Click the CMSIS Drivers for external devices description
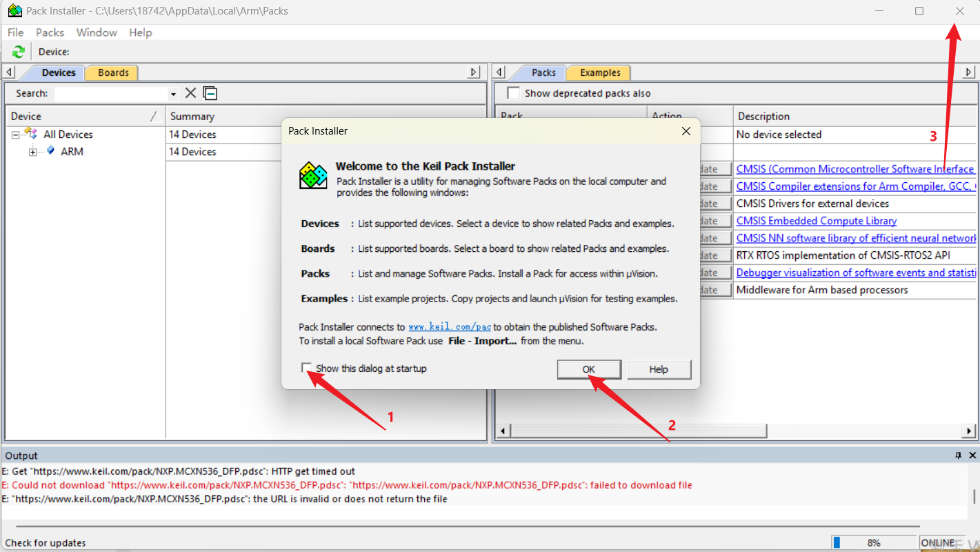 (812, 204)
